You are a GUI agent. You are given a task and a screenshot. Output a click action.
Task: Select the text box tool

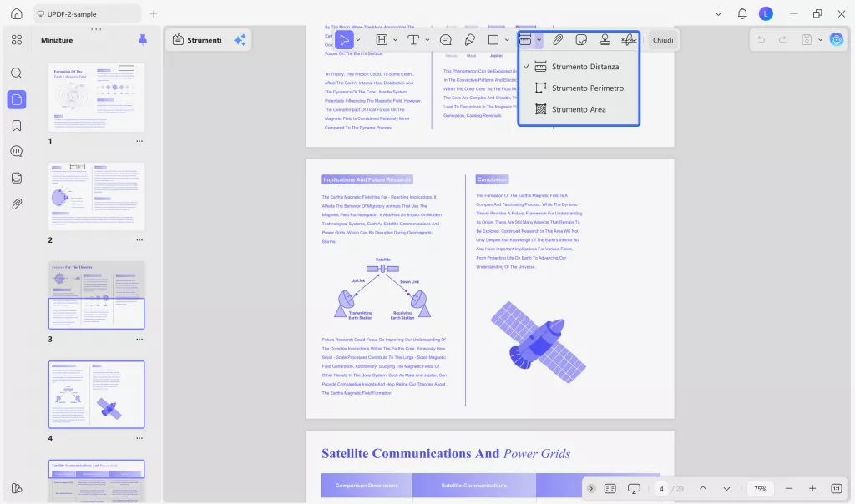click(413, 40)
